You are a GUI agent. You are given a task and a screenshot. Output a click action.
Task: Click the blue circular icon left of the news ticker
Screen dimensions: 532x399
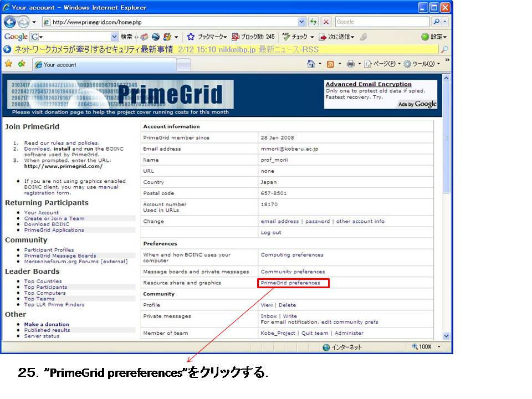click(7, 49)
